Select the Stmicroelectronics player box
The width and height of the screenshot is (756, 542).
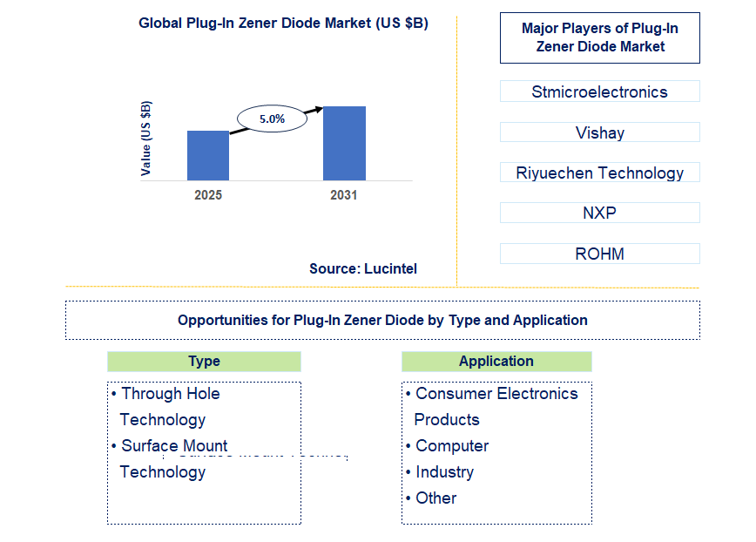(600, 91)
